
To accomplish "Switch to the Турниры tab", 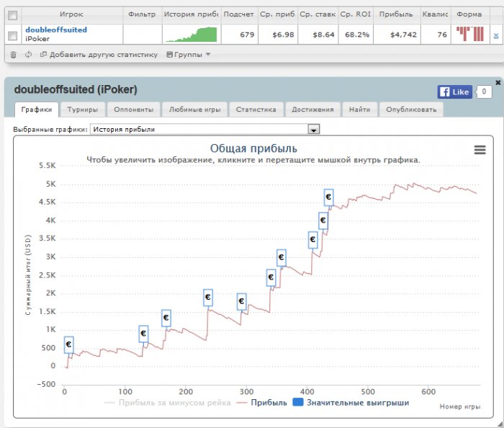I will tap(83, 110).
